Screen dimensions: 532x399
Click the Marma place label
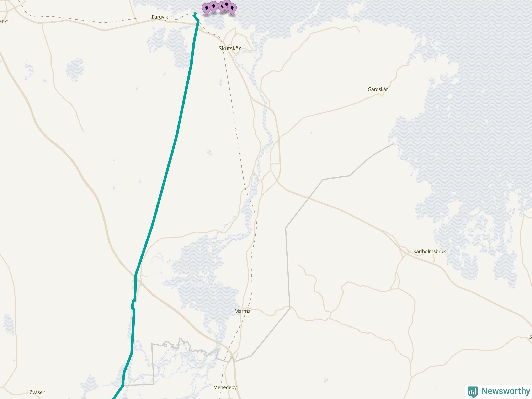(243, 311)
